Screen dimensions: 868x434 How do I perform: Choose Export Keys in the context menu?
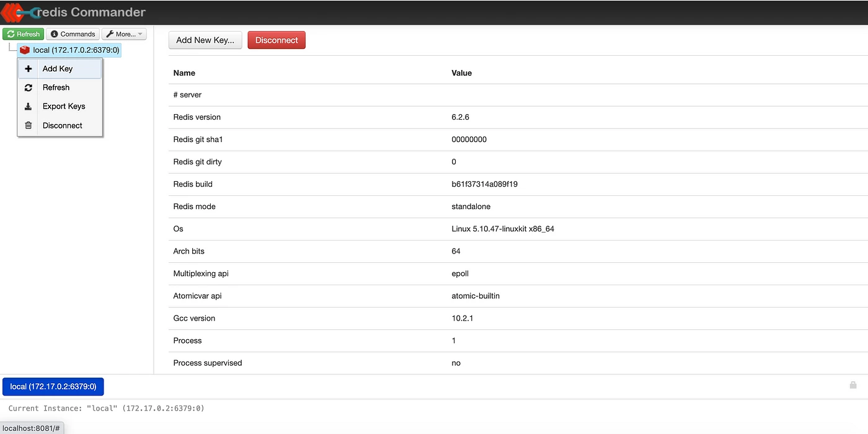pyautogui.click(x=64, y=106)
